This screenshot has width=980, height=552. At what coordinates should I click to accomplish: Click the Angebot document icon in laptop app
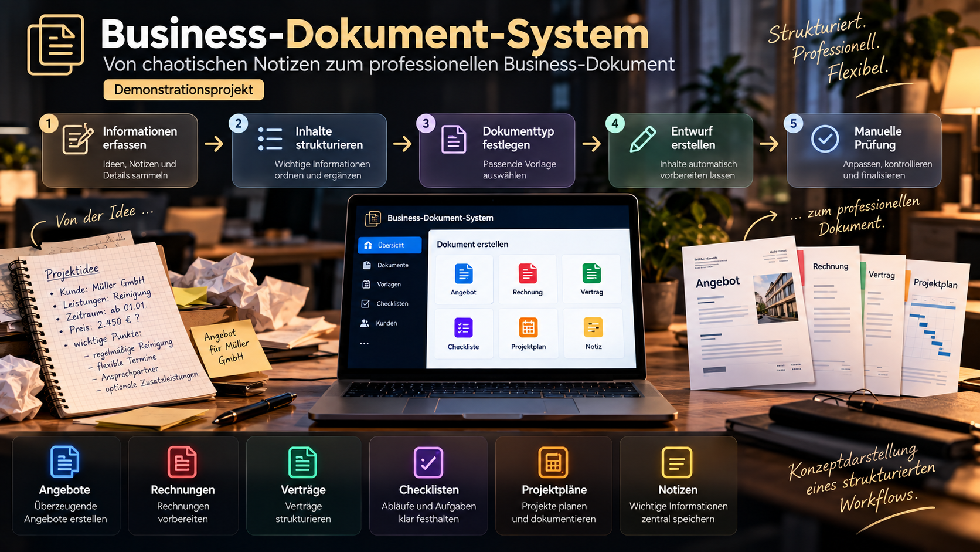[x=464, y=273]
